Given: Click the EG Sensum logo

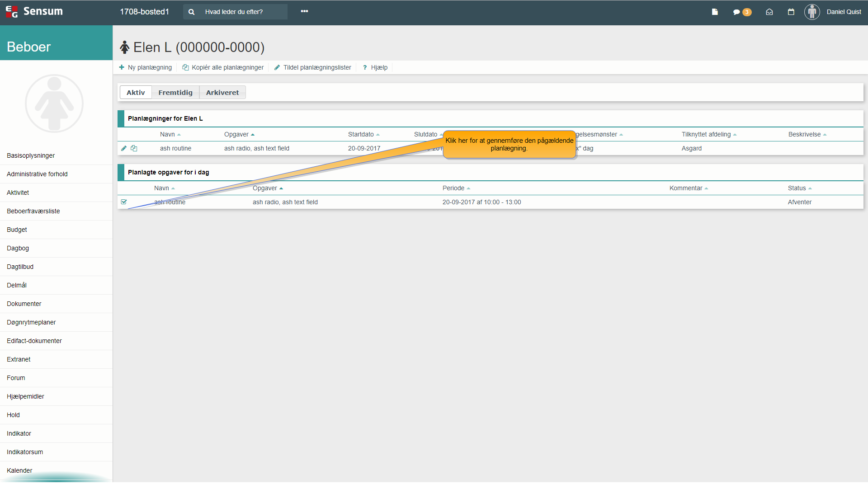Looking at the screenshot, I should pos(34,12).
